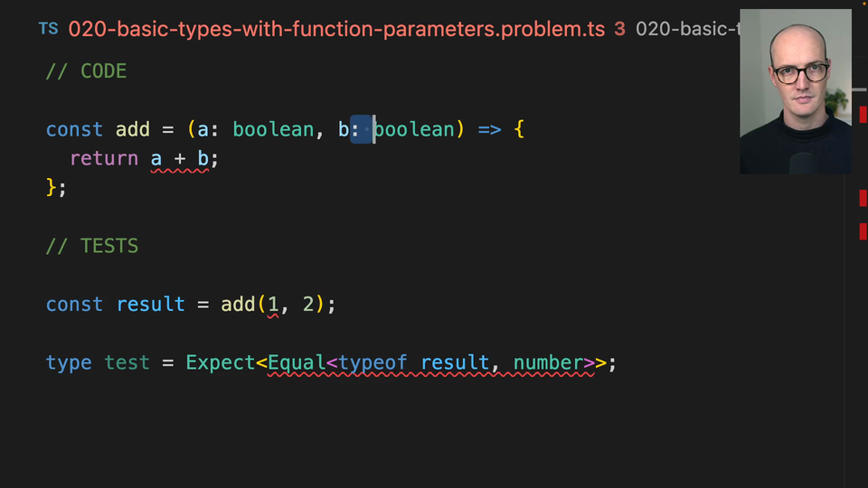Click the // CODE comment line
The width and height of the screenshot is (868, 488).
87,71
